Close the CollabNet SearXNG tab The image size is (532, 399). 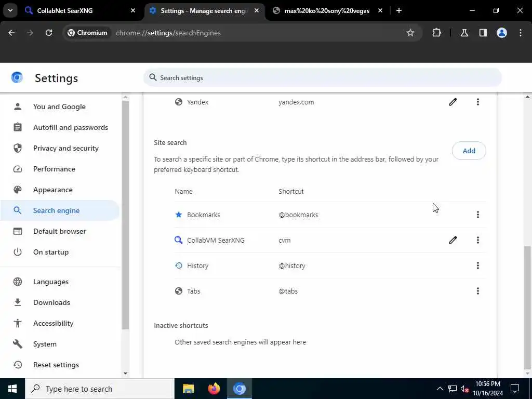[x=133, y=11]
